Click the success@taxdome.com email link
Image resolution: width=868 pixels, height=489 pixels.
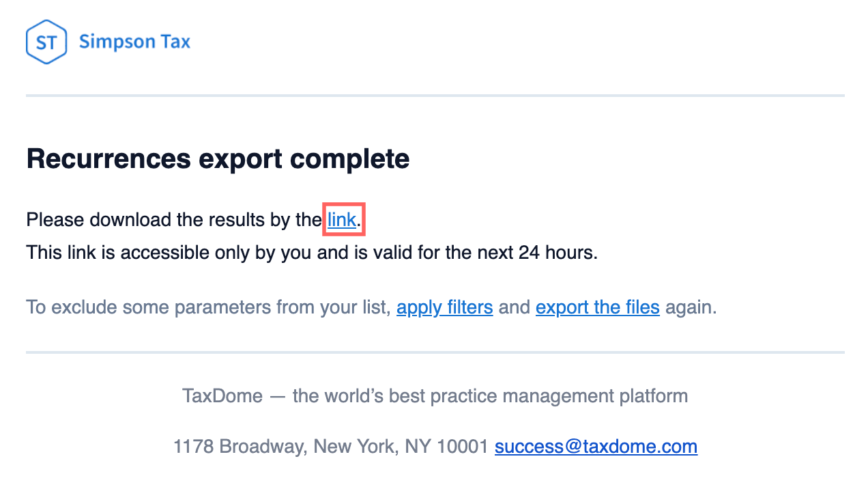(x=596, y=447)
